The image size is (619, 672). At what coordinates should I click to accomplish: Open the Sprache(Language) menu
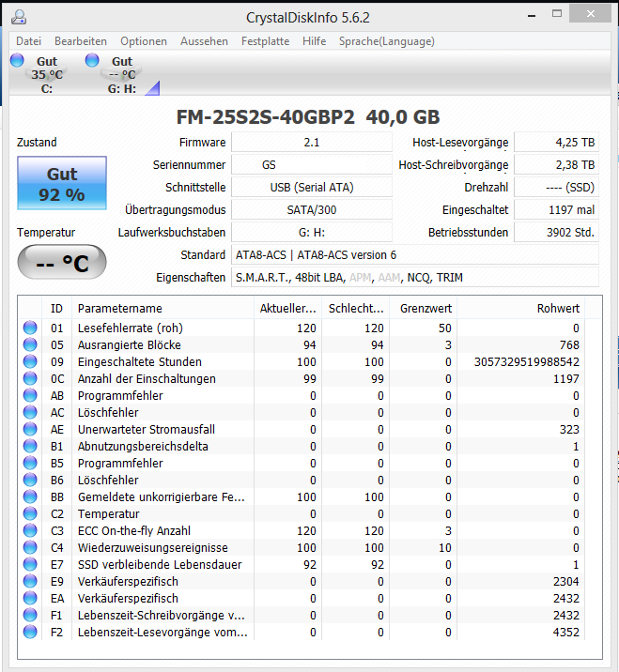pos(387,41)
